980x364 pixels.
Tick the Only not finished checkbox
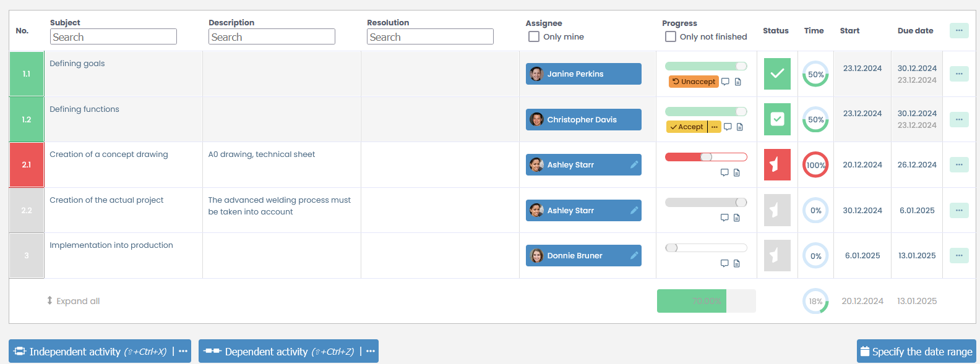tap(671, 37)
